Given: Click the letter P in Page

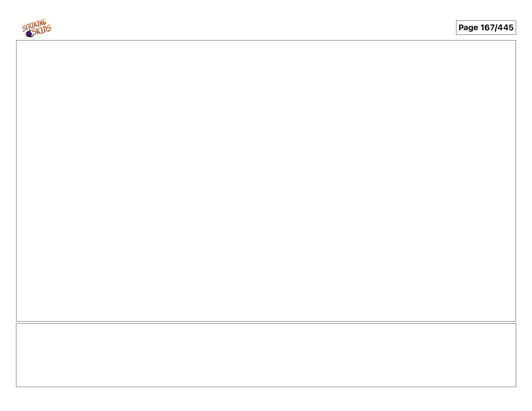Looking at the screenshot, I should click(x=461, y=27).
